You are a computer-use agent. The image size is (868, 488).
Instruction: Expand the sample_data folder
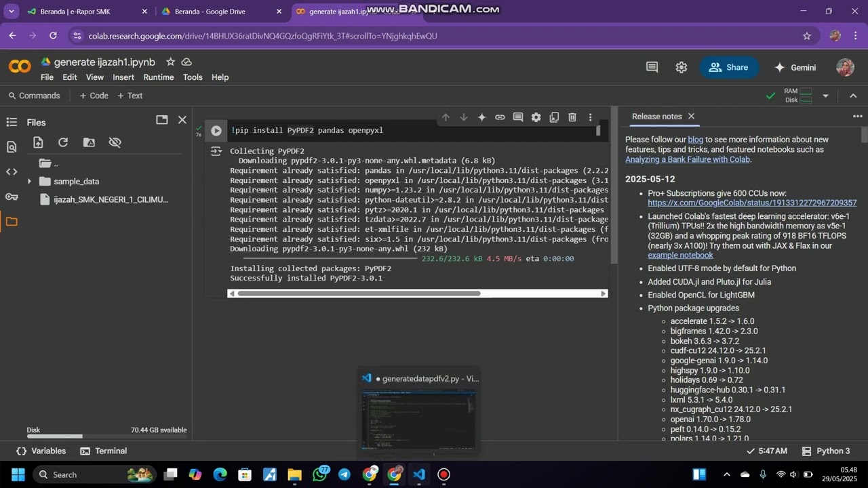tap(28, 182)
